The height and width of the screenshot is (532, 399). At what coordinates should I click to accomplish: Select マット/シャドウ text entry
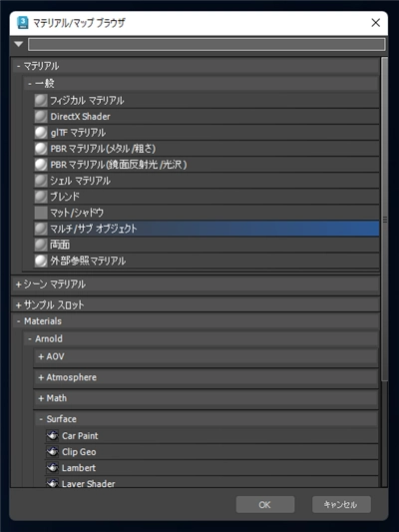[77, 213]
